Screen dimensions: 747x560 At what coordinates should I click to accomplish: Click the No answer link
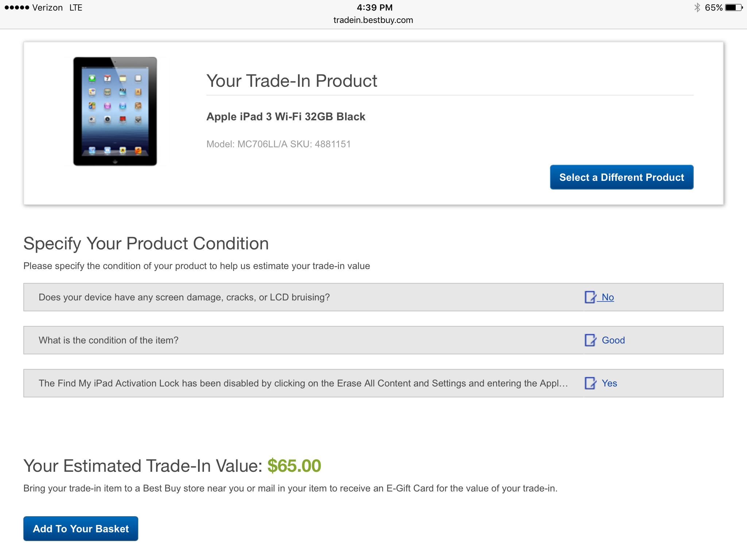pyautogui.click(x=608, y=297)
